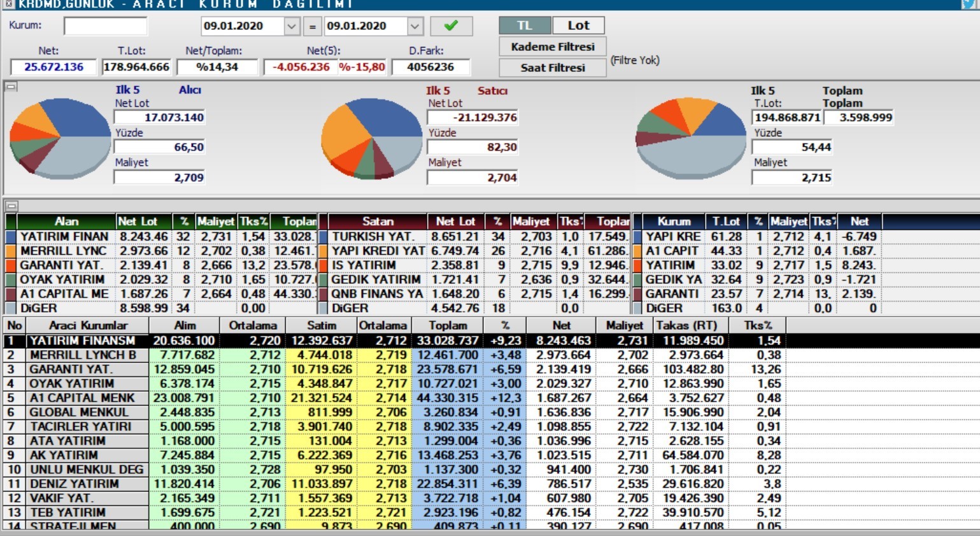Collapse the top-five tables panel
This screenshot has width=980, height=536.
(x=11, y=206)
